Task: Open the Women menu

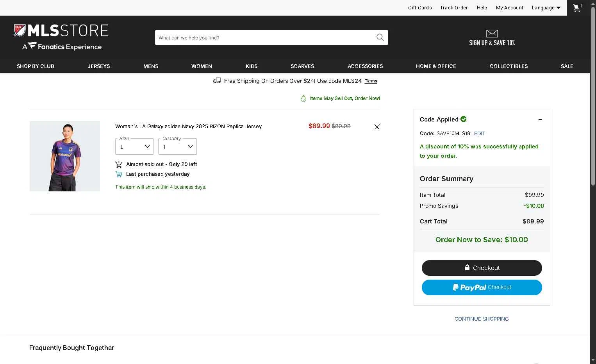Action: click(x=202, y=66)
